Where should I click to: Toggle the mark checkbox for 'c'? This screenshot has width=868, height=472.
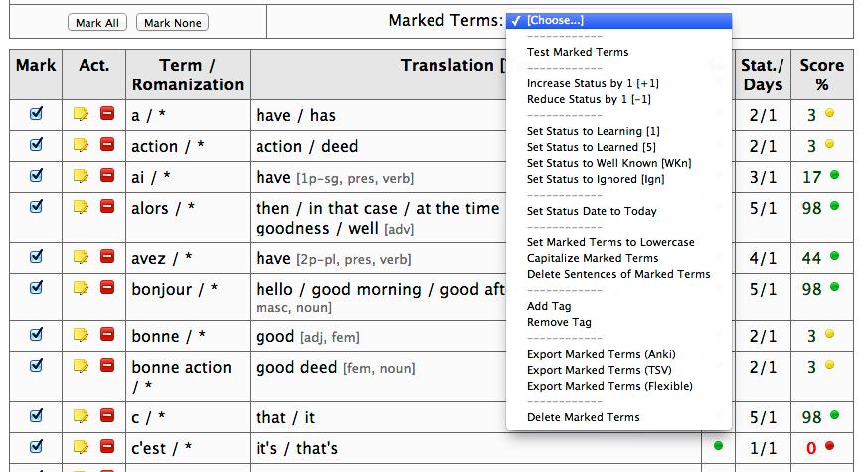pos(37,416)
